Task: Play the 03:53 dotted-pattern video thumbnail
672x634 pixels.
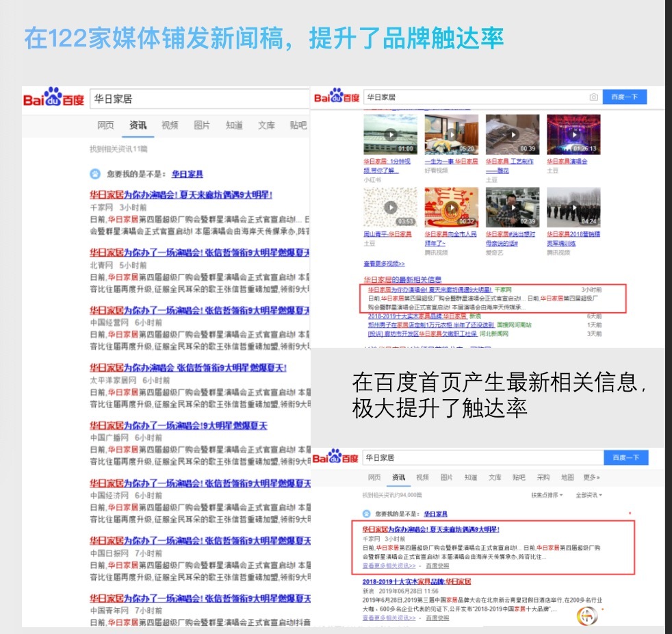Action: click(x=390, y=207)
